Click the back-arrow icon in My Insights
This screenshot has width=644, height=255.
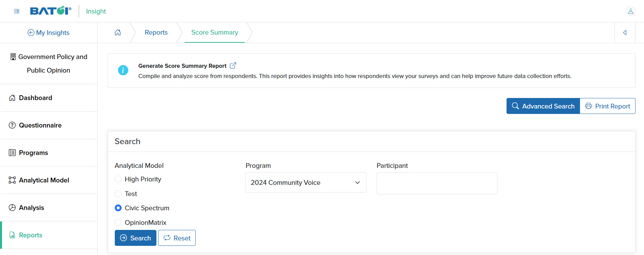tap(31, 33)
